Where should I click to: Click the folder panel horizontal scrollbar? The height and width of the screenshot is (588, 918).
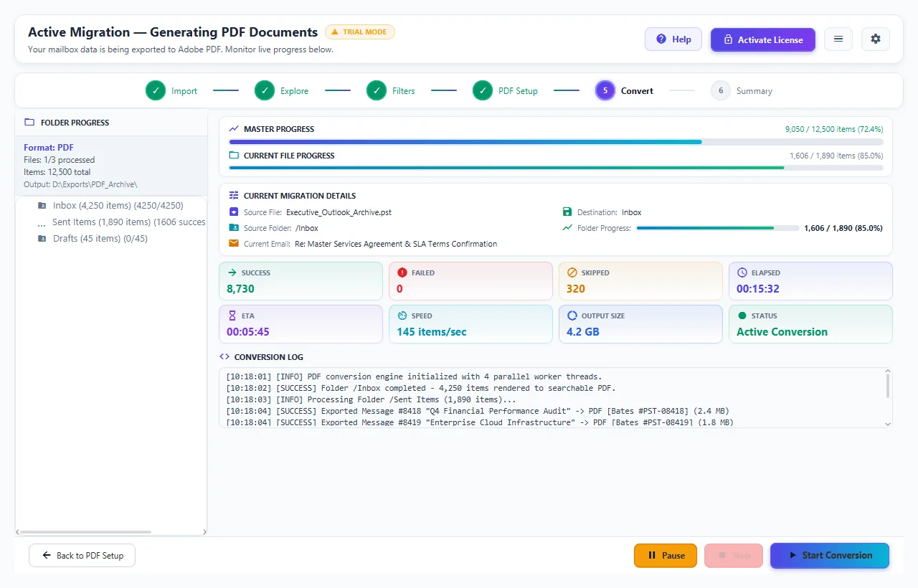(86, 532)
